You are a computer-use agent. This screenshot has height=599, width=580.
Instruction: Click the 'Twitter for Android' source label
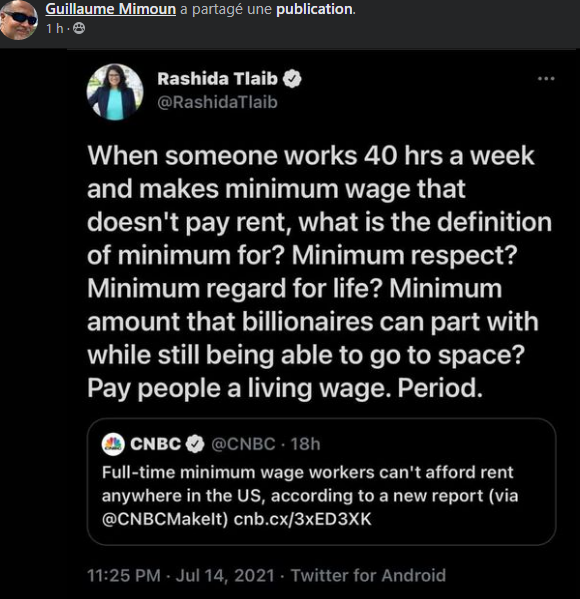[x=368, y=575]
